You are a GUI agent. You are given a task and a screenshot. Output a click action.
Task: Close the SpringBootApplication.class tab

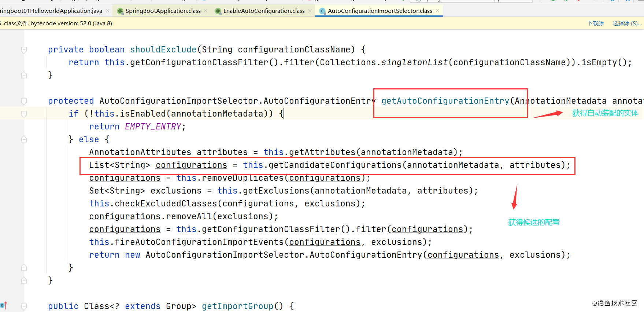206,11
